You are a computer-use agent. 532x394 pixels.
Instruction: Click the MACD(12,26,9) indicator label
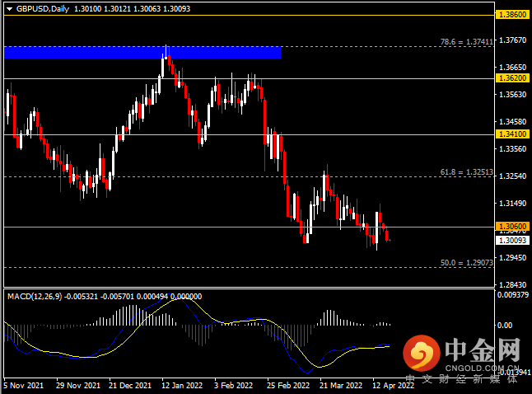(35, 297)
